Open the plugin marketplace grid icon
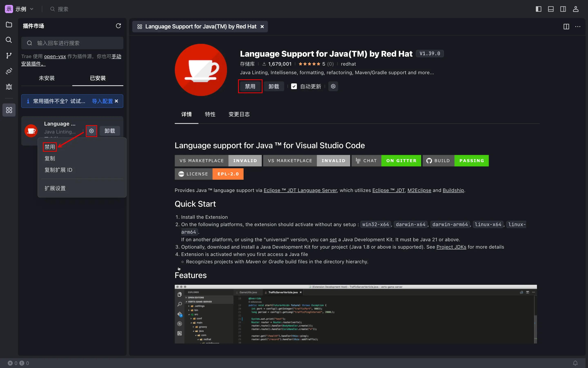Screen dimensions: 588x368 (9, 110)
